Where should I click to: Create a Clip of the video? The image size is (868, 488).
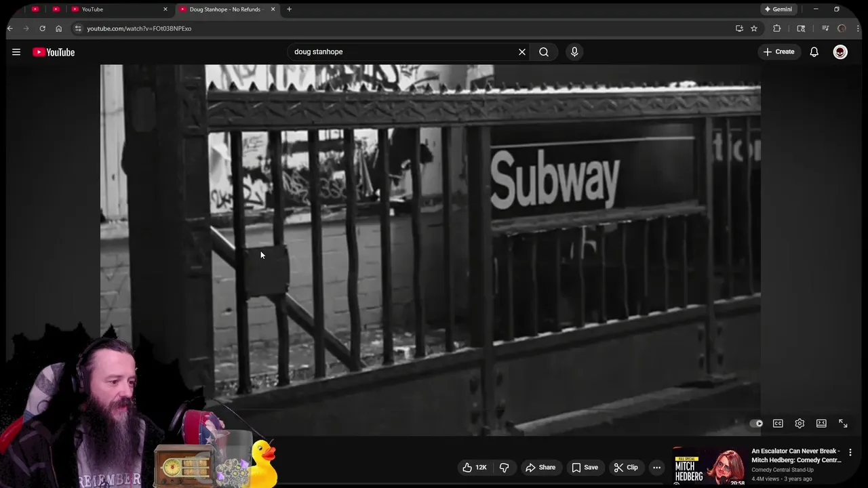click(x=625, y=467)
